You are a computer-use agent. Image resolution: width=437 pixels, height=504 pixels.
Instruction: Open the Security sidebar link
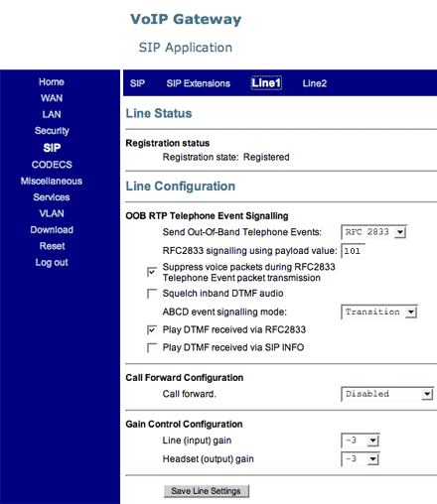click(52, 131)
